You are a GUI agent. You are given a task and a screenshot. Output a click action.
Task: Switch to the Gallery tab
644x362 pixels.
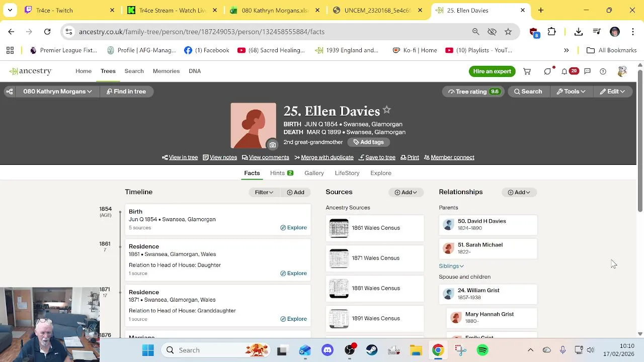click(x=314, y=173)
